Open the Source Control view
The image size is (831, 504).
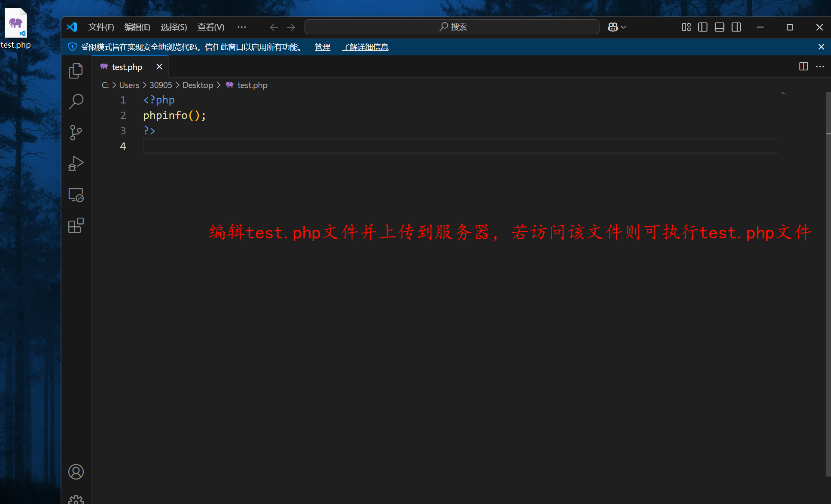pos(76,133)
